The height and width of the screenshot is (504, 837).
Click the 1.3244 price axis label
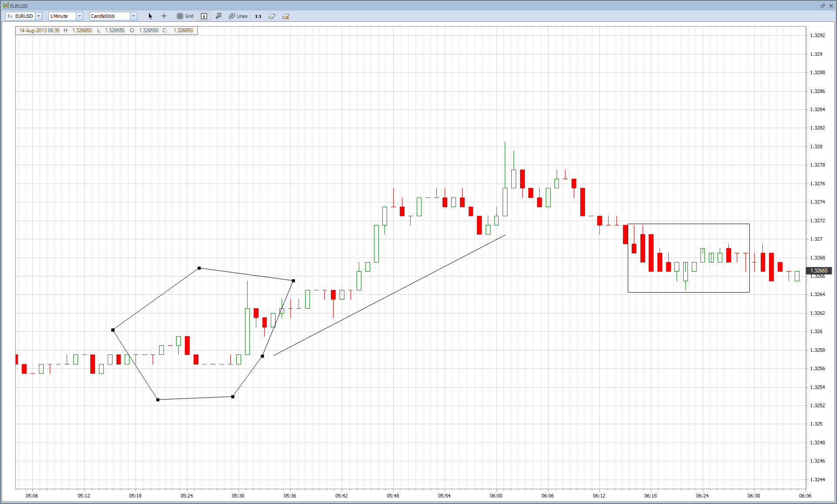[817, 480]
